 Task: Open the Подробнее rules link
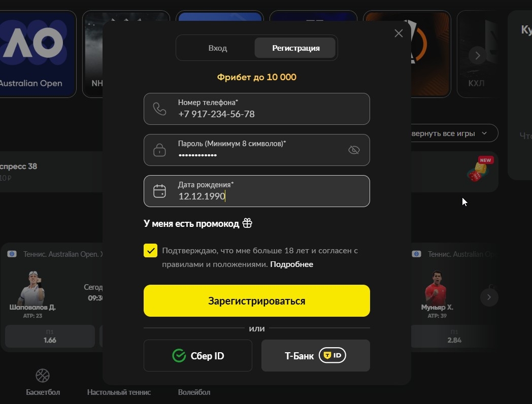[x=291, y=264]
